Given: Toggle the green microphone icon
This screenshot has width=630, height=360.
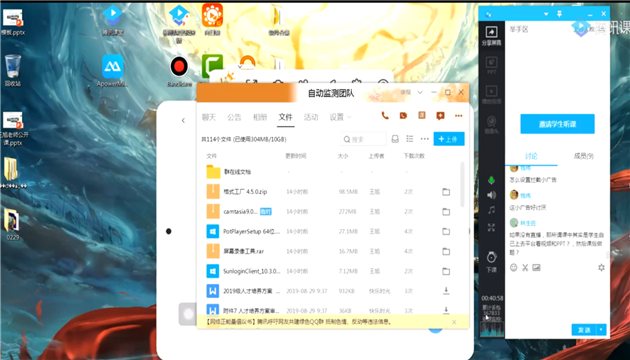Looking at the screenshot, I should [x=491, y=180].
